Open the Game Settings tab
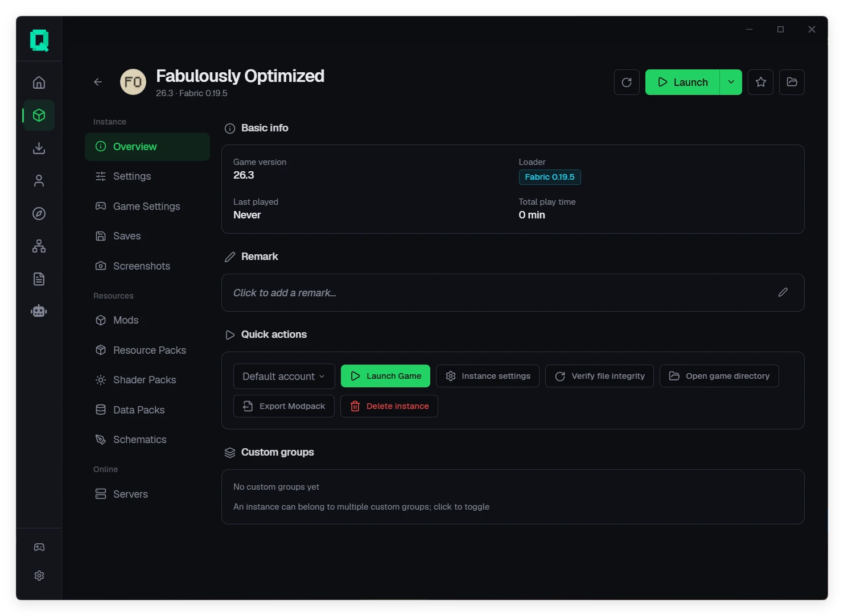 point(147,206)
